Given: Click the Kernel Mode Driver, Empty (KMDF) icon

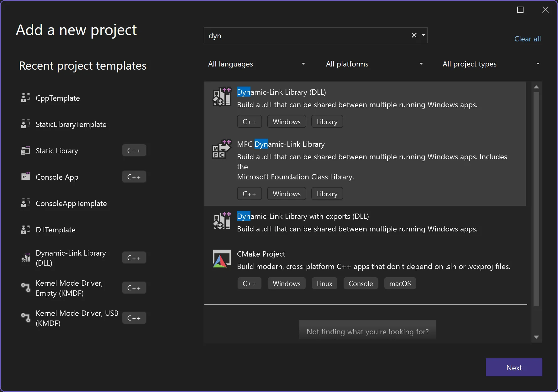Looking at the screenshot, I should pyautogui.click(x=26, y=288).
